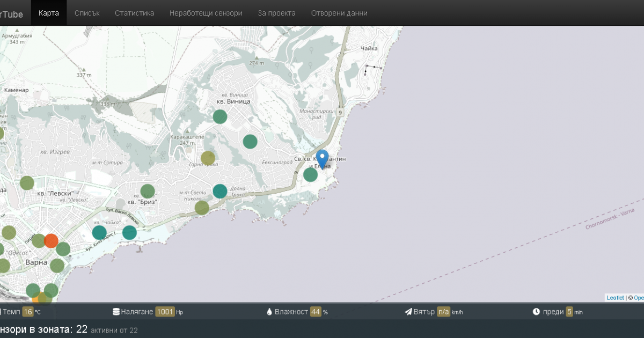This screenshot has width=644, height=338.
Task: Select the sensor circle above кв. Левски label
Action: click(x=27, y=183)
